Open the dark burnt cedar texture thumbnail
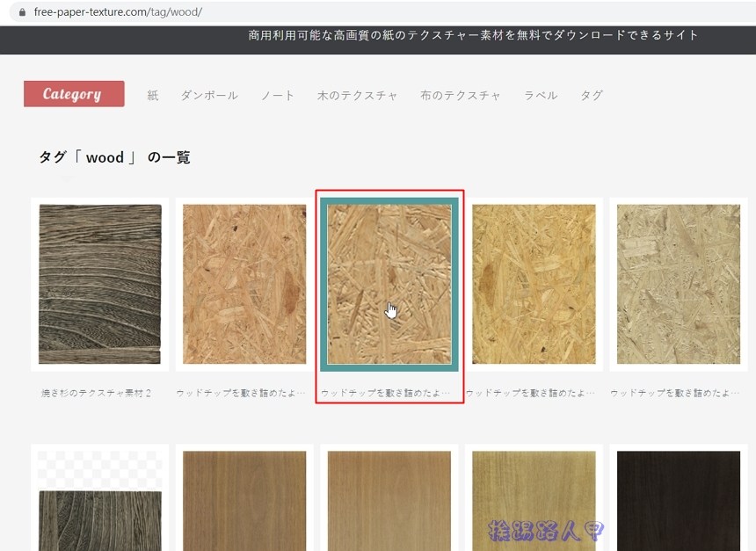This screenshot has width=756, height=551. 100,284
